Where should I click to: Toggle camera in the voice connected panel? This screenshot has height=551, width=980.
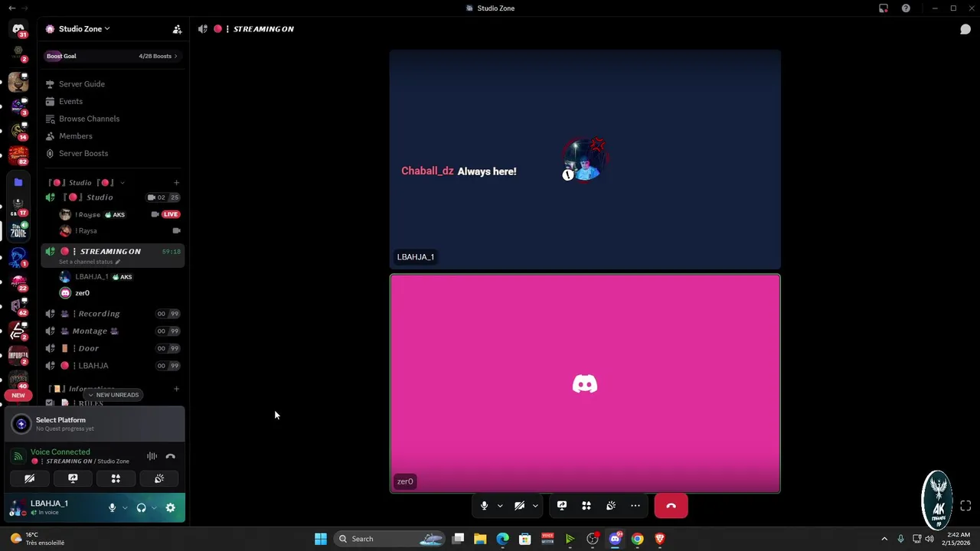[29, 478]
